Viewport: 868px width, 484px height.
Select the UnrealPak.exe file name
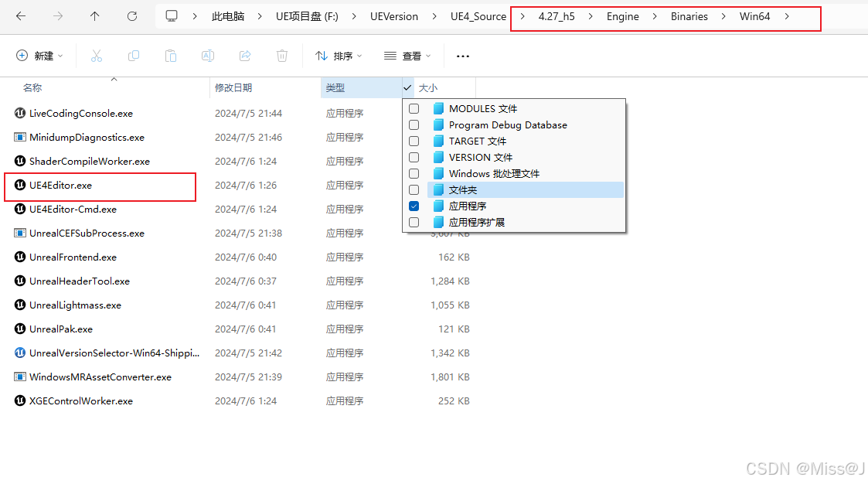tap(61, 329)
